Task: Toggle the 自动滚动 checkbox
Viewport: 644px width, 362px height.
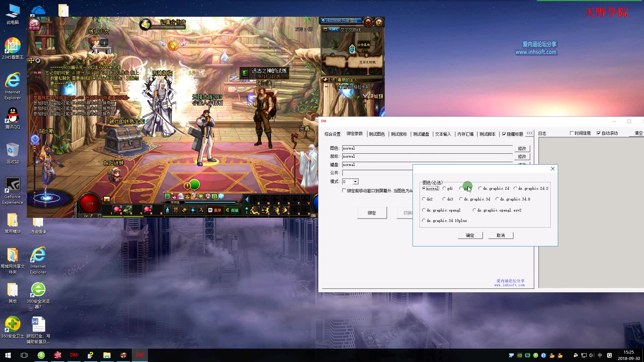Action: tap(599, 133)
